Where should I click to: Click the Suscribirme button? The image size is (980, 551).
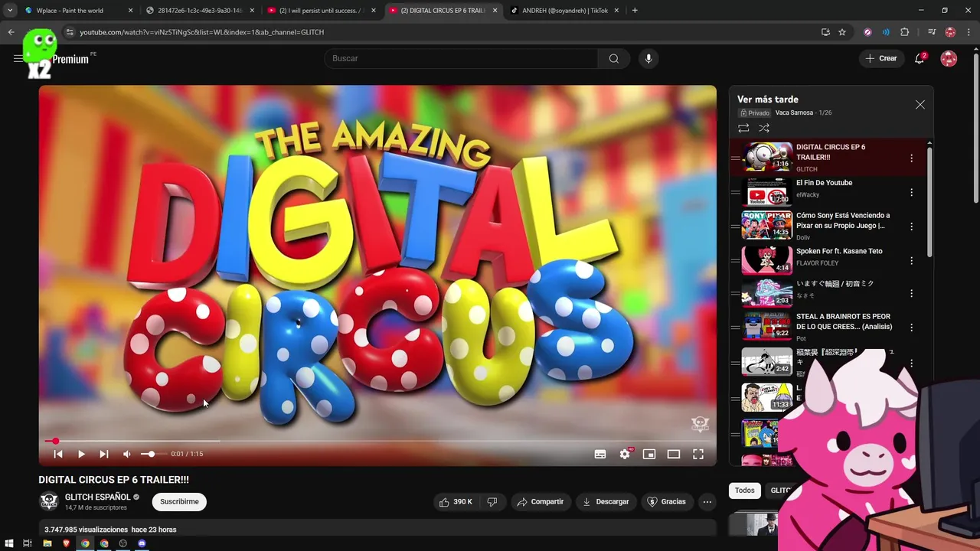[179, 502]
